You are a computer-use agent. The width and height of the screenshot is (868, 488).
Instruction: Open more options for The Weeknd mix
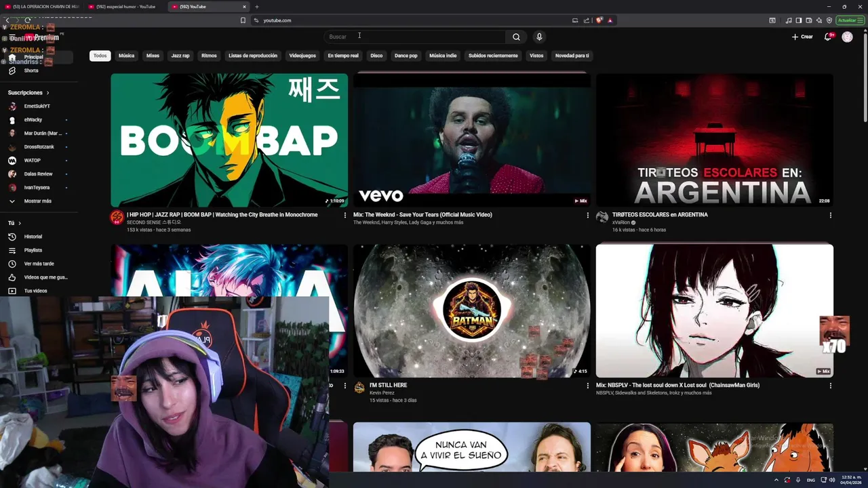click(587, 216)
